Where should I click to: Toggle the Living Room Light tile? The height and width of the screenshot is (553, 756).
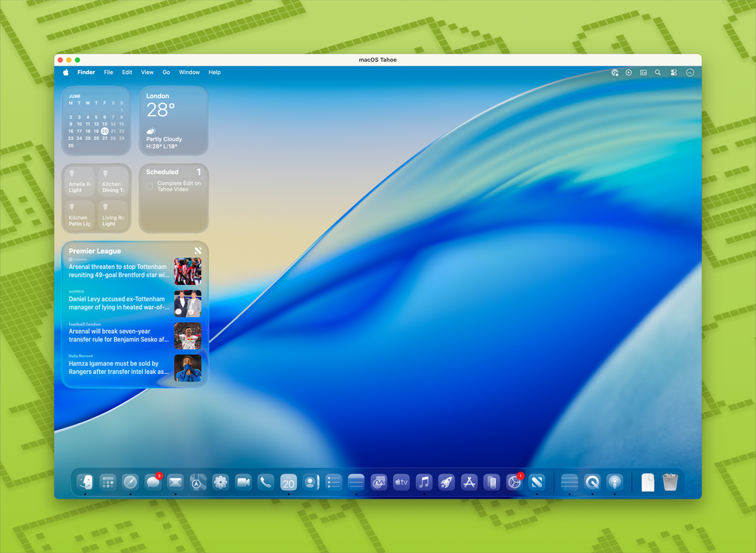coord(113,215)
